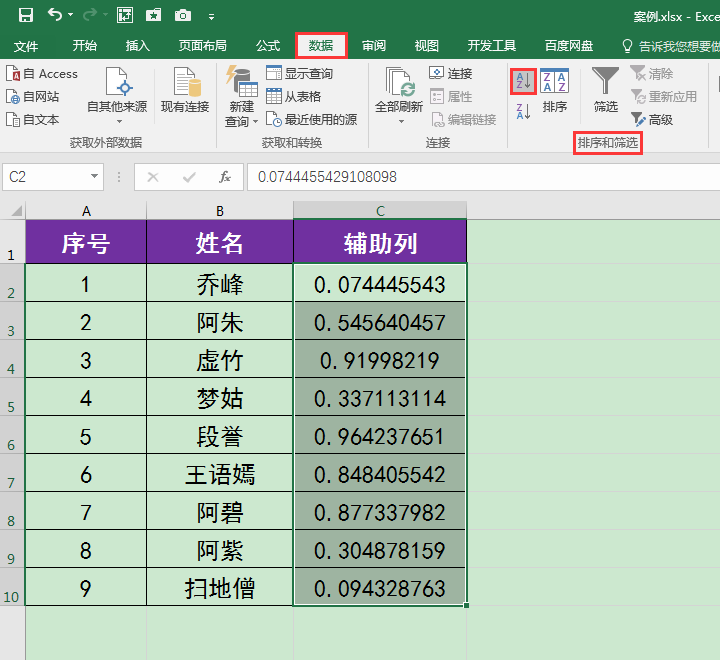Import data with 自 Access
The width and height of the screenshot is (720, 660).
(42, 73)
